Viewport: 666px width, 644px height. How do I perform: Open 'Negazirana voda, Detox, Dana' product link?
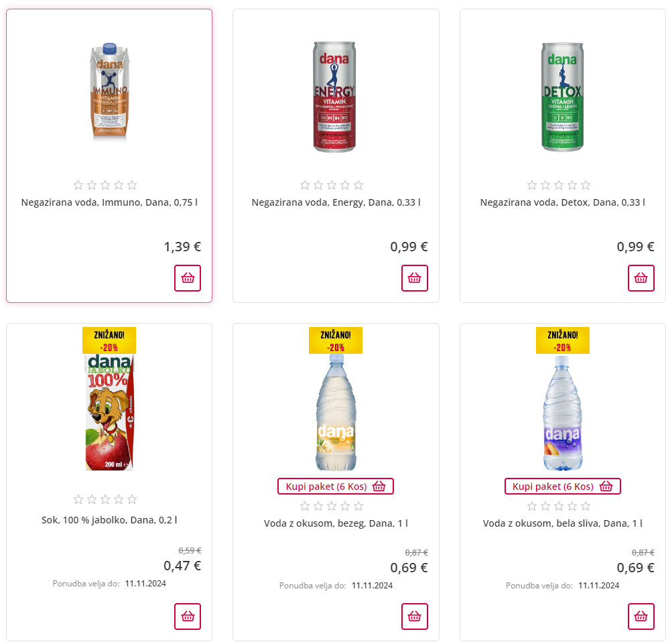coord(562,202)
